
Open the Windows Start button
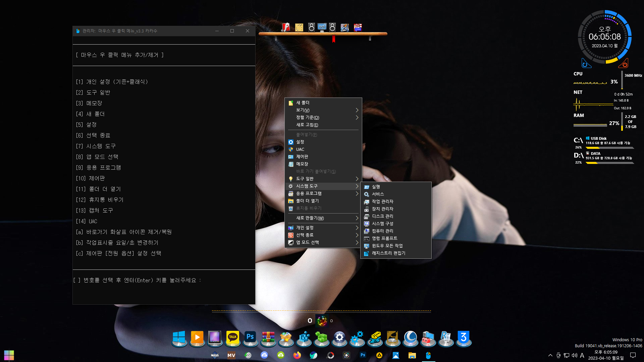[x=9, y=355]
